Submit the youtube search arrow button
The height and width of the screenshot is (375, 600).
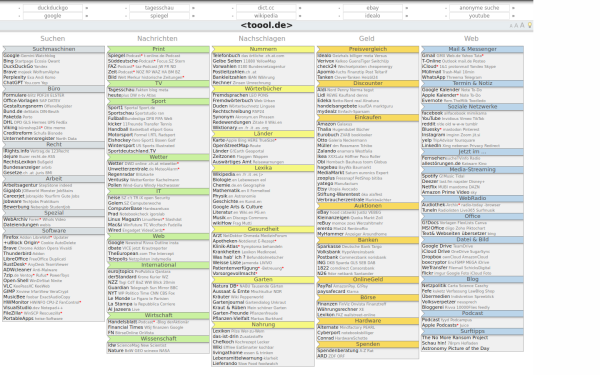coord(513,16)
